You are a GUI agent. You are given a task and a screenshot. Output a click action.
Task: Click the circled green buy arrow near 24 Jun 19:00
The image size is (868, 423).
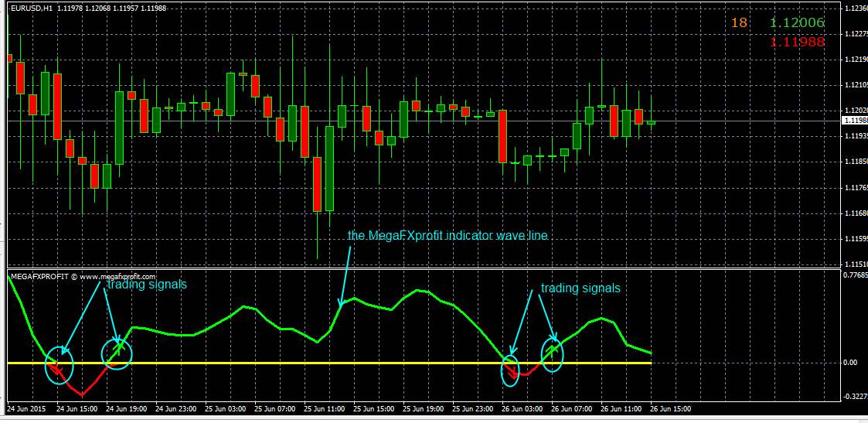117,353
